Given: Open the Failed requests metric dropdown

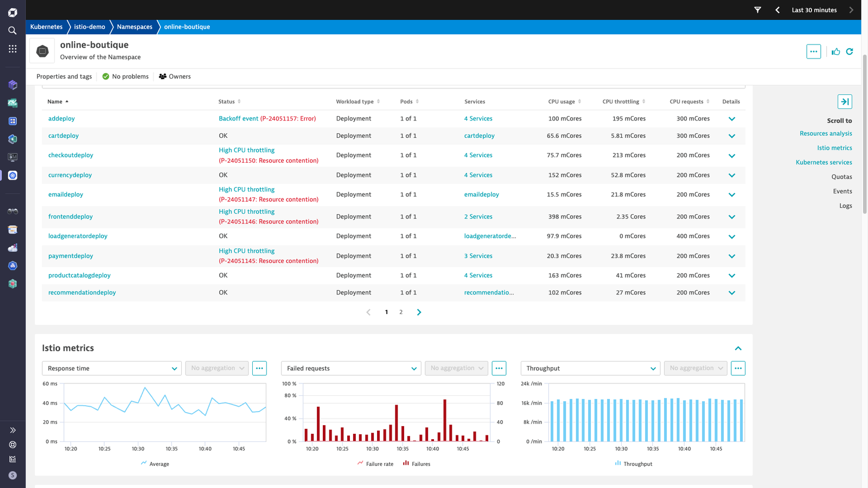Looking at the screenshot, I should coord(351,368).
